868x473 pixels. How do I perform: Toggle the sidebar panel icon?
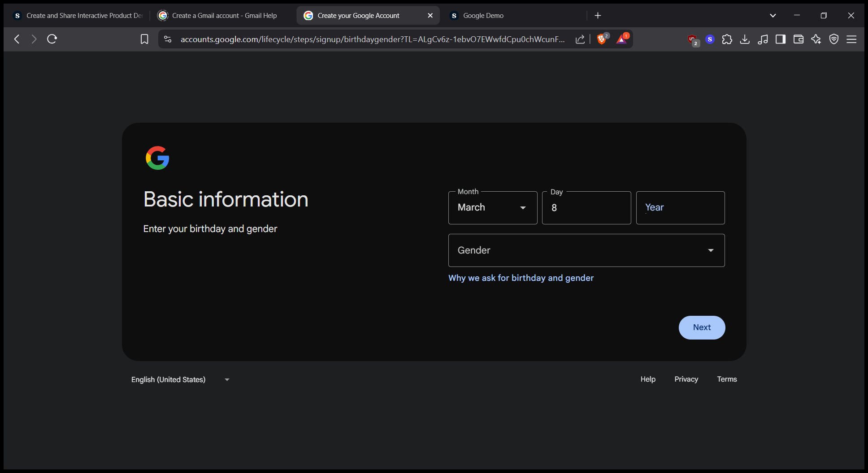coord(781,39)
